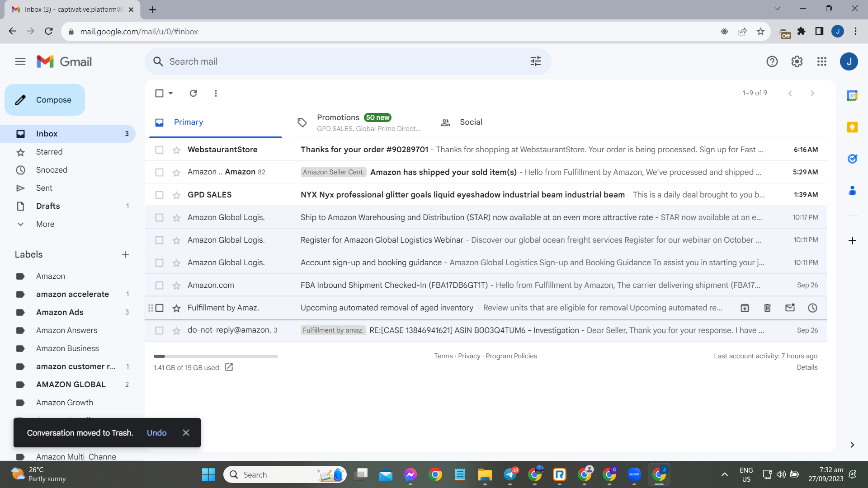Dismiss the Trash notification with X

(186, 433)
